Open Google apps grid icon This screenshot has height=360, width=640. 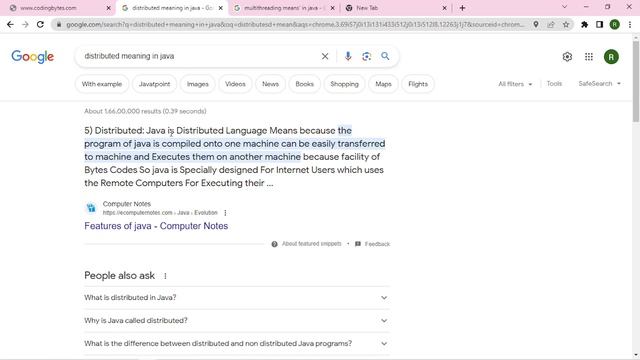[589, 57]
